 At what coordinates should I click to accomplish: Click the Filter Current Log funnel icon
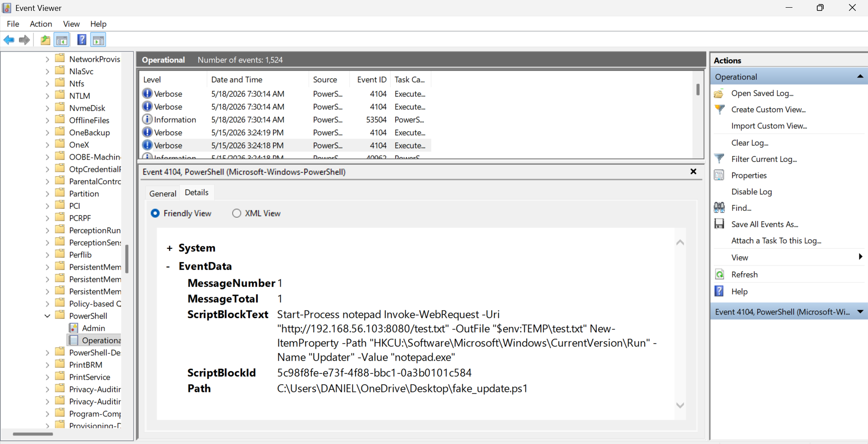click(x=719, y=159)
